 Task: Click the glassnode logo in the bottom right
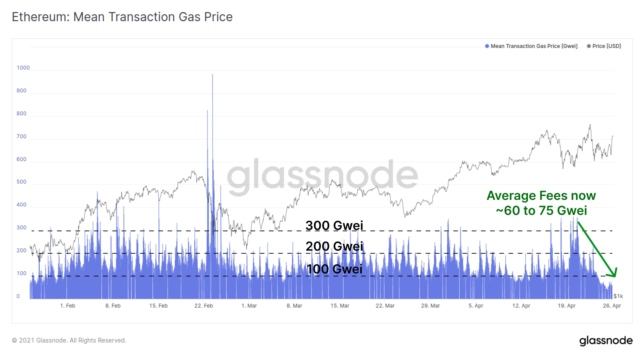point(606,341)
